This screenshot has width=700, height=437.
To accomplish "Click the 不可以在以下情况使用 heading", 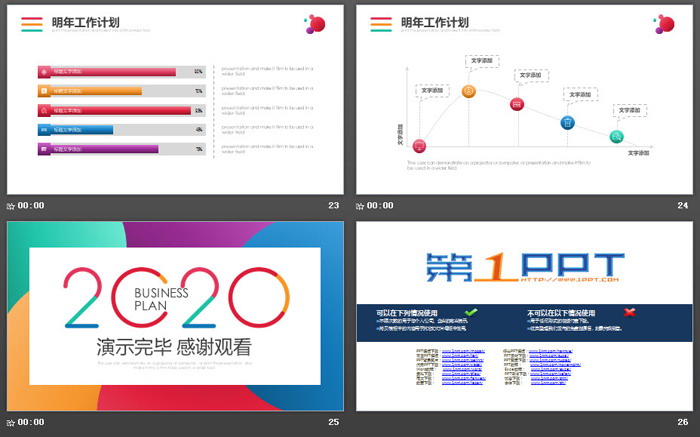I will [x=561, y=312].
